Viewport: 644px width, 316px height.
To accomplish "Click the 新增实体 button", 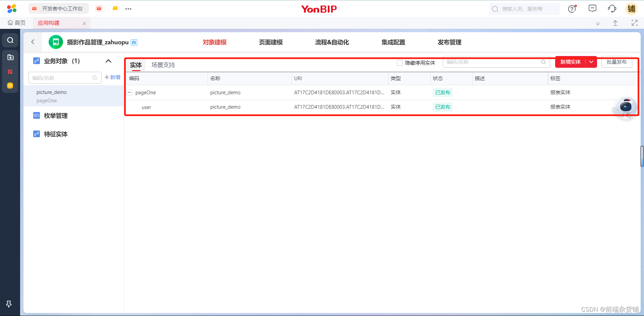I will click(570, 62).
